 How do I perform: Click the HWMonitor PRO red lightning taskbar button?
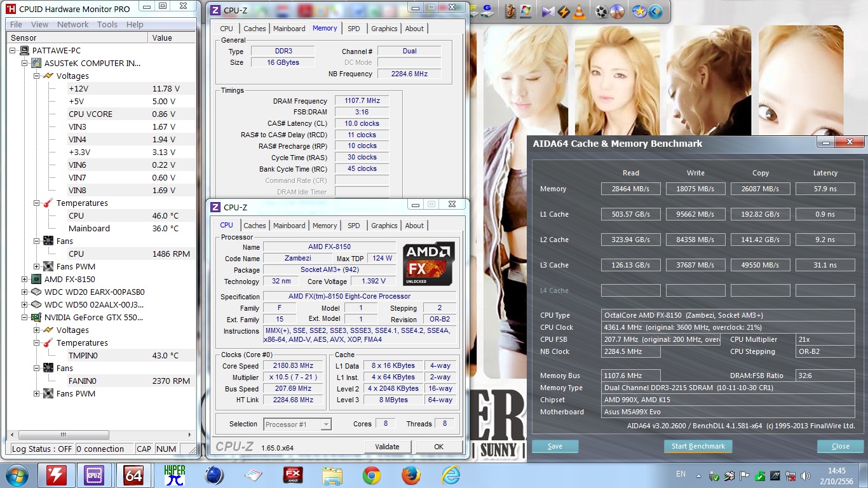pyautogui.click(x=57, y=475)
